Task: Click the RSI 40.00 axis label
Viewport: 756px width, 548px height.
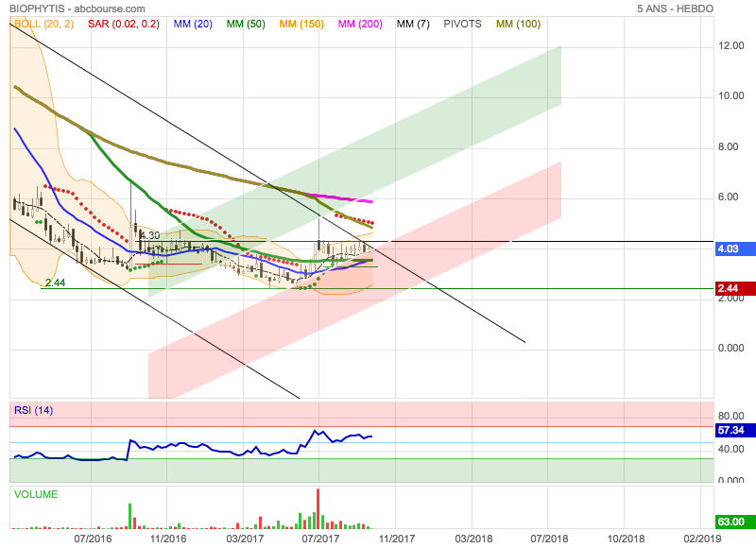Action: (x=731, y=449)
